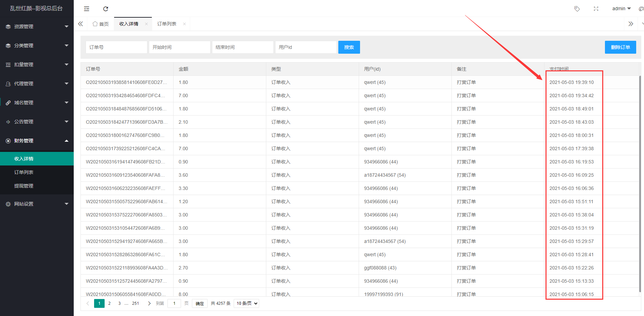The image size is (644, 316).
Task: Click the tag icon in top bar
Action: click(577, 9)
